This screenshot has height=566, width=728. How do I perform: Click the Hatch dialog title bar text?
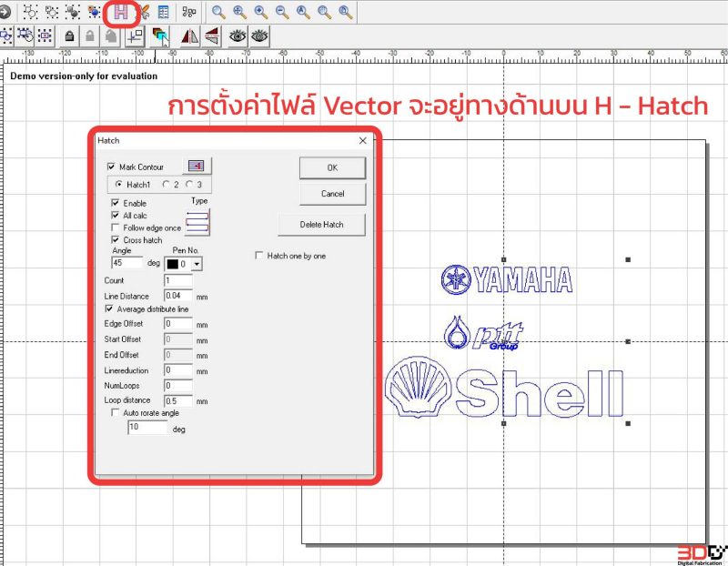[x=108, y=140]
